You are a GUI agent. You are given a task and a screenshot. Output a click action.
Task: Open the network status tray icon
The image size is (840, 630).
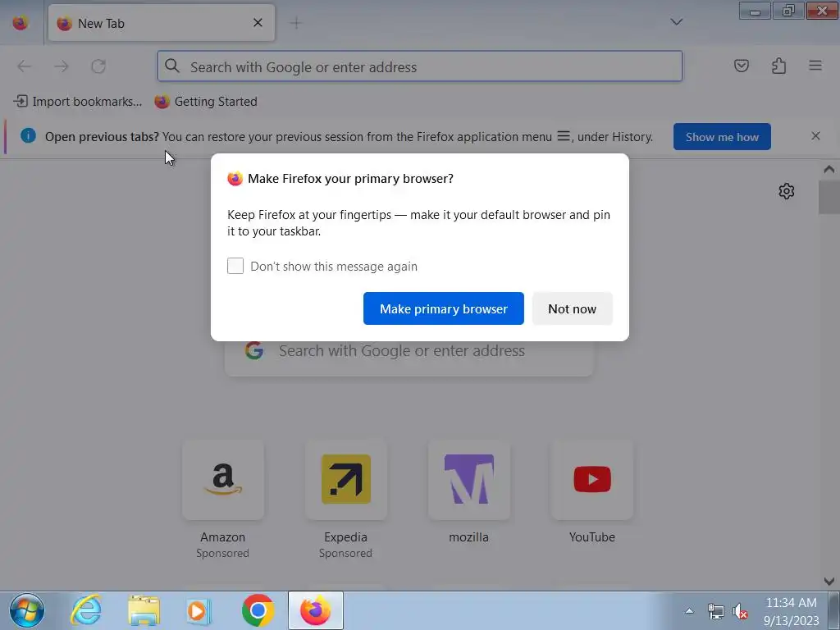(x=715, y=610)
